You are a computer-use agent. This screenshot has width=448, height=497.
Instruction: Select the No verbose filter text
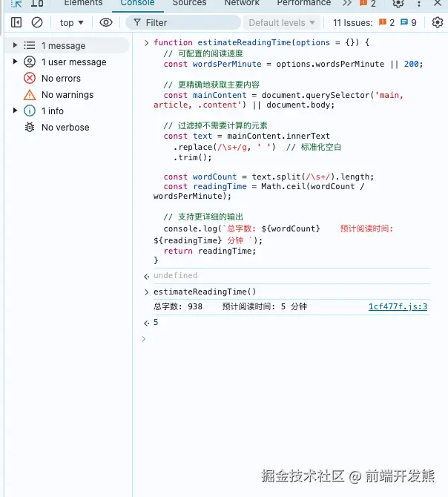[x=65, y=128]
